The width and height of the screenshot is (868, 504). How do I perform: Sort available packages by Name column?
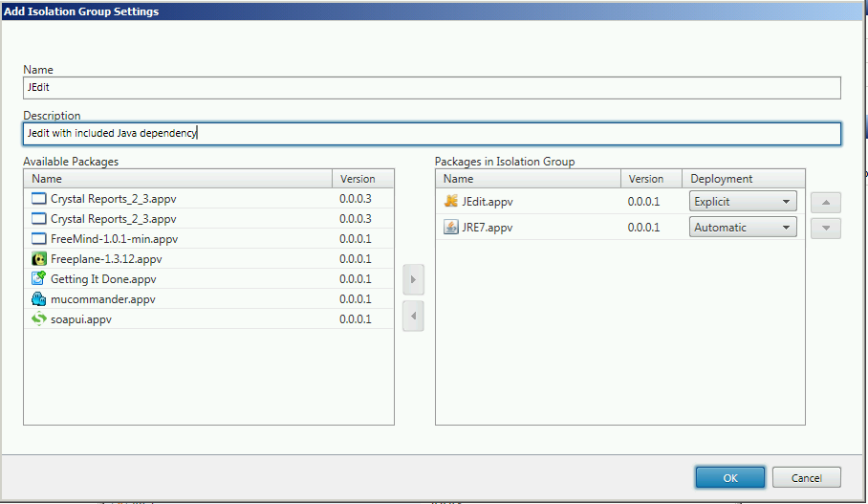pyautogui.click(x=178, y=179)
